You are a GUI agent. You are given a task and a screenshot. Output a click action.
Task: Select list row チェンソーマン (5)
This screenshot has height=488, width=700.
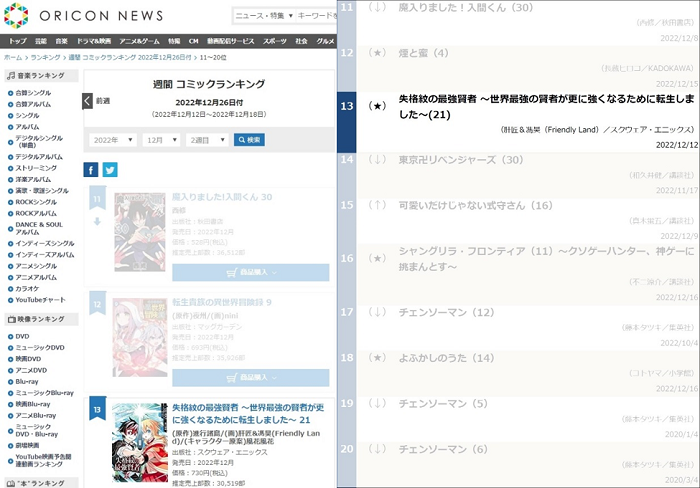coord(519,419)
